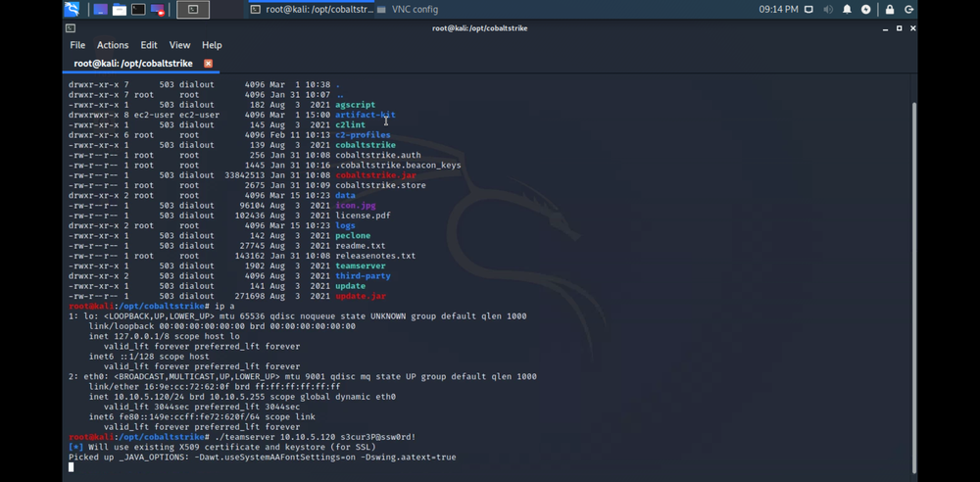
Task: Open the Kali dragon applications menu
Action: [x=72, y=10]
